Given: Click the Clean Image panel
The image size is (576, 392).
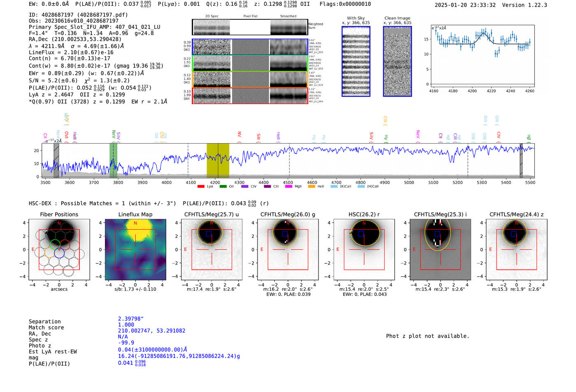Looking at the screenshot, I should pyautogui.click(x=397, y=61).
